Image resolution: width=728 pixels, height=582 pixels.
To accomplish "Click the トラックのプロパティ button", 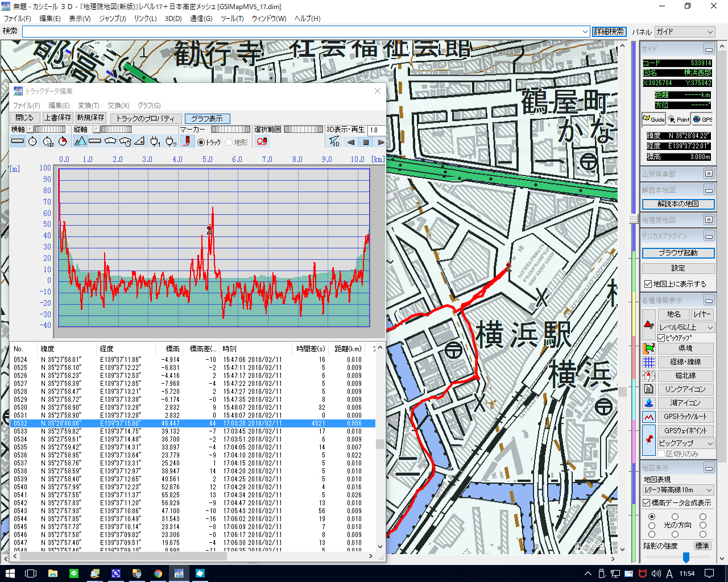I will pyautogui.click(x=146, y=118).
